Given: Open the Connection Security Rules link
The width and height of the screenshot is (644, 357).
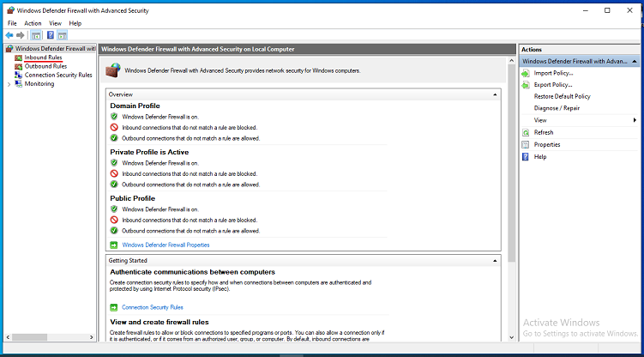Looking at the screenshot, I should tap(153, 307).
